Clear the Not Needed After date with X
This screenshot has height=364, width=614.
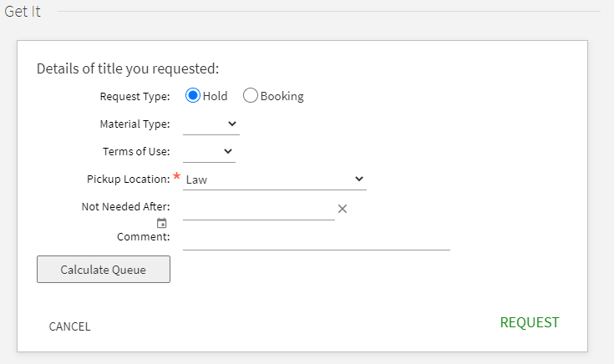(x=342, y=209)
